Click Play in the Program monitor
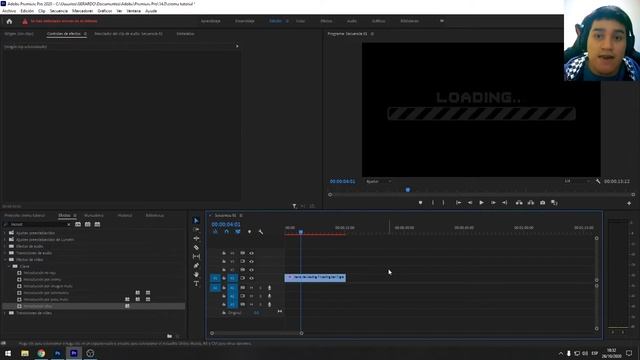This screenshot has width=640, height=360. tap(481, 202)
